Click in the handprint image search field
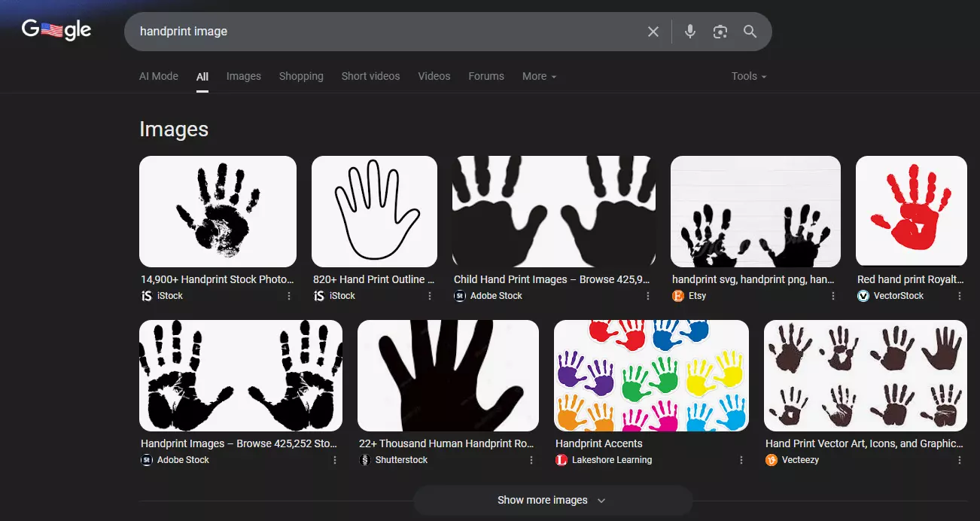 388,32
